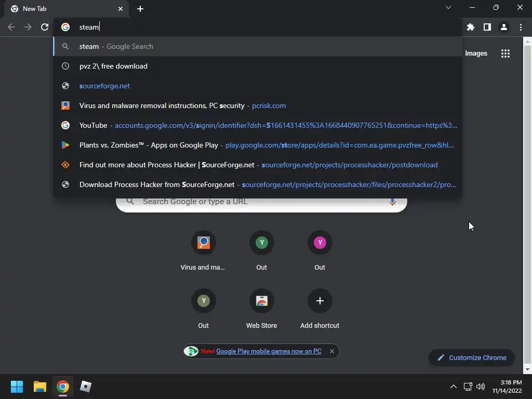Click the Customize Chrome button

(472, 357)
